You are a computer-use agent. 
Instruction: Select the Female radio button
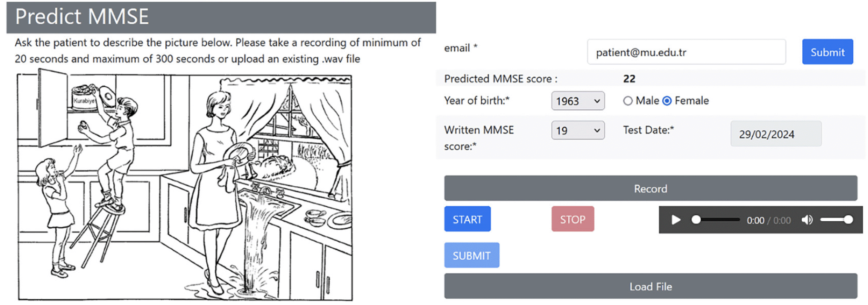pos(667,101)
